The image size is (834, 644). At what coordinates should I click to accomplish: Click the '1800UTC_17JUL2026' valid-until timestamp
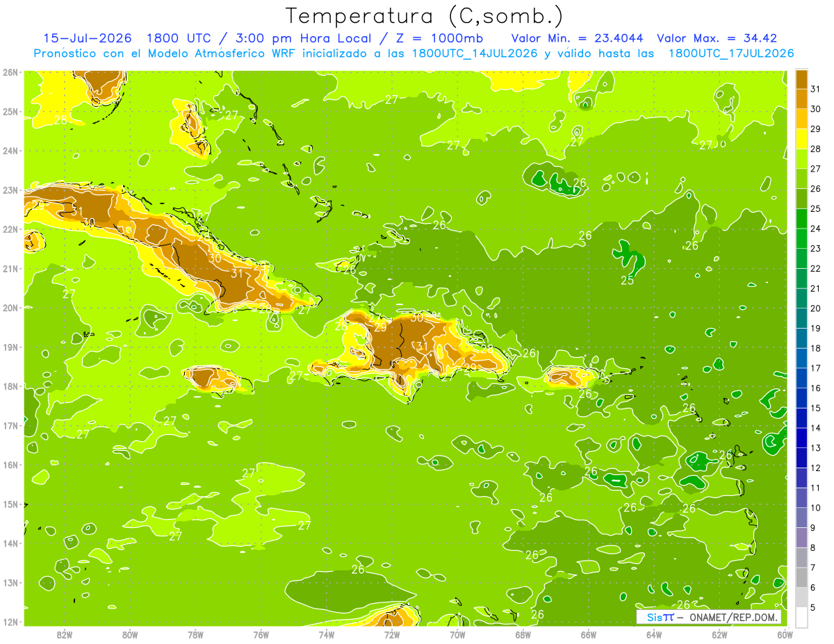730,53
